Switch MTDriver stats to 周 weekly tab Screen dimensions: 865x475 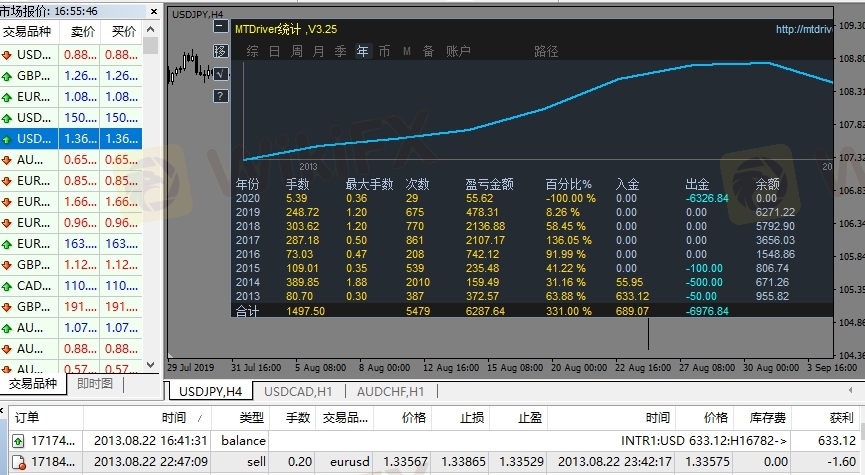[x=296, y=51]
